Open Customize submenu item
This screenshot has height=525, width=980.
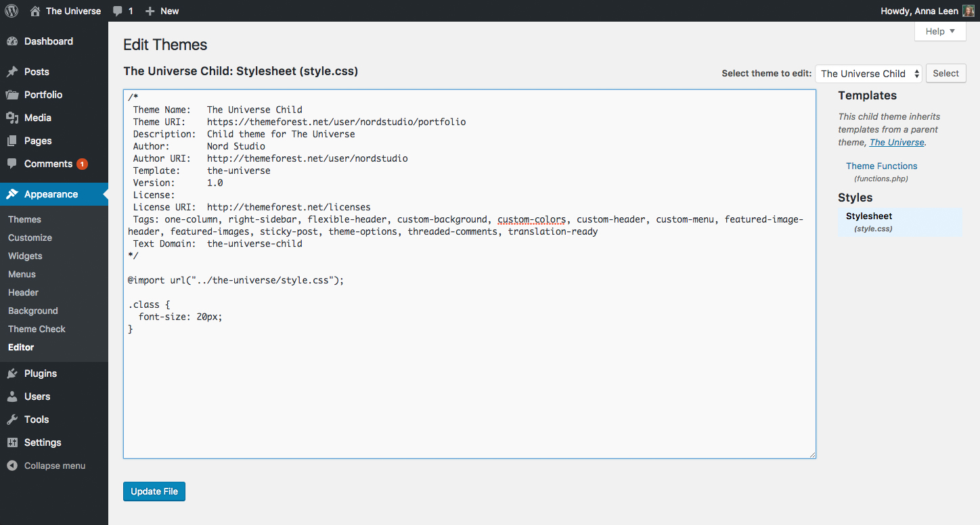30,237
